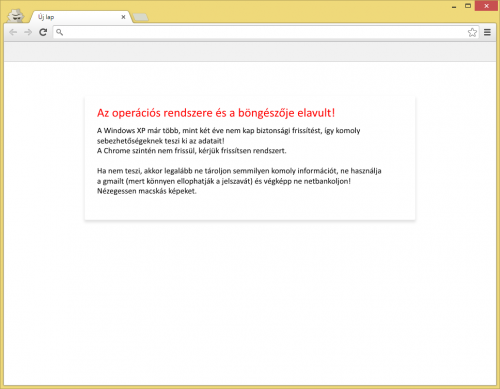Image resolution: width=500 pixels, height=389 pixels.
Task: Select the Új lap tab
Action: (80, 17)
